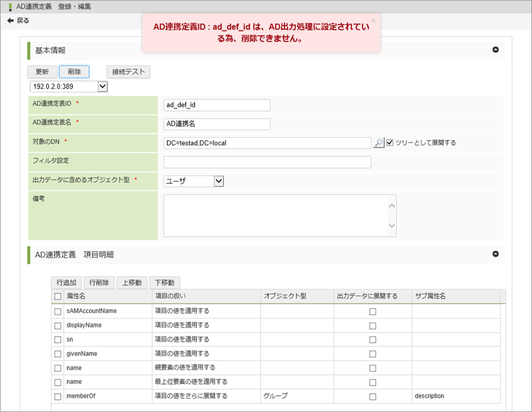Select all rows with header checkbox
The width and height of the screenshot is (532, 412).
click(x=58, y=297)
